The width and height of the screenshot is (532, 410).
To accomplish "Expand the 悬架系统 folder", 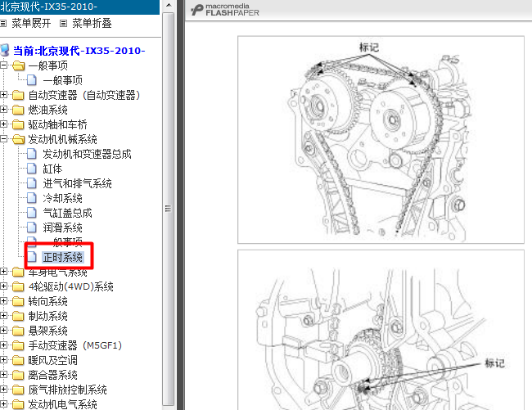I will coord(3,331).
